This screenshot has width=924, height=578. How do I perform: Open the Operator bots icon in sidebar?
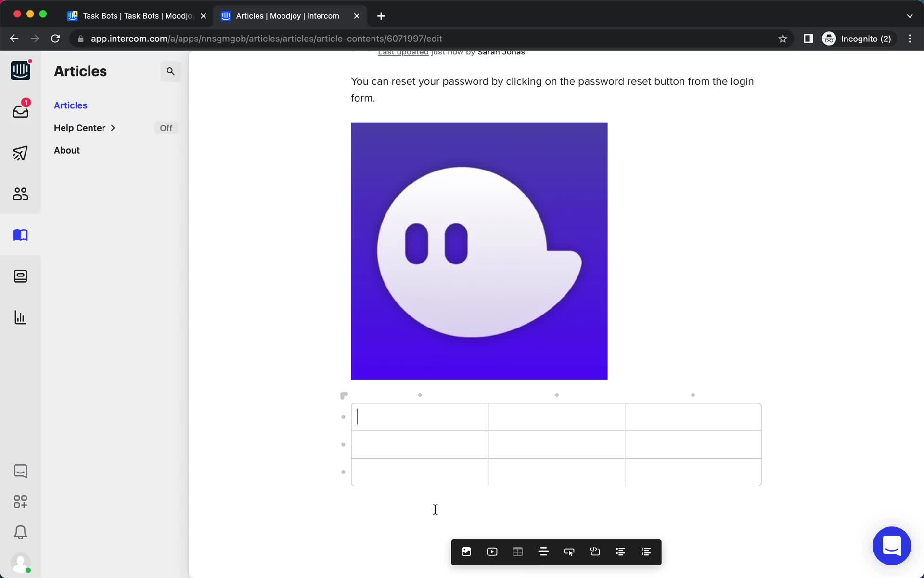coord(20,276)
